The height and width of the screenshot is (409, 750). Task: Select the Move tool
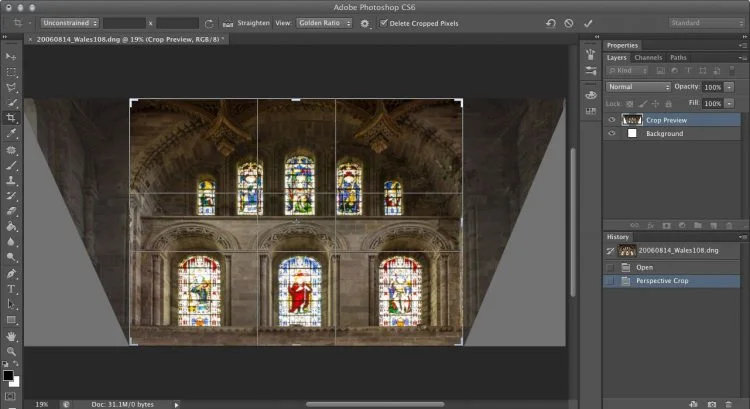pyautogui.click(x=11, y=56)
